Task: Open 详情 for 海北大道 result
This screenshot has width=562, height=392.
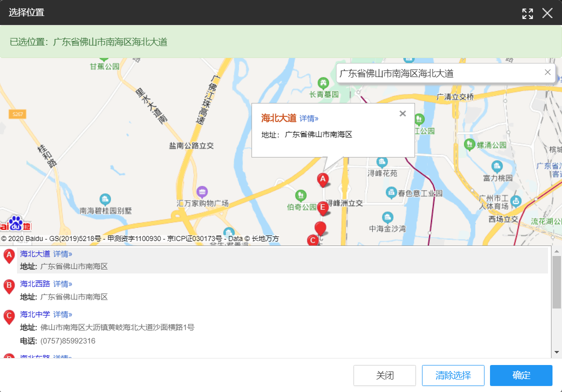Action: pos(62,254)
